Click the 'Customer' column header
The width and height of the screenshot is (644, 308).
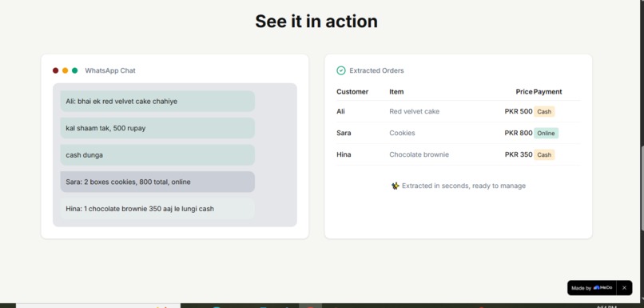coord(352,92)
